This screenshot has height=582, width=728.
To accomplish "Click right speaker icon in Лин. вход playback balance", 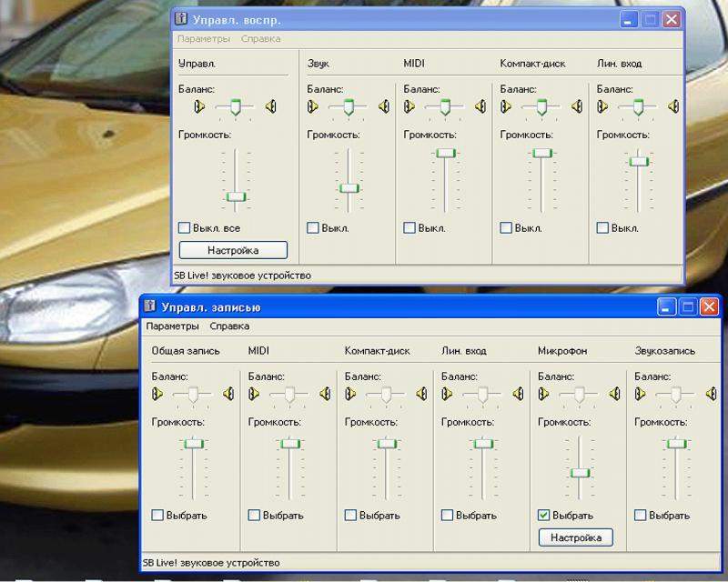I will (x=673, y=107).
